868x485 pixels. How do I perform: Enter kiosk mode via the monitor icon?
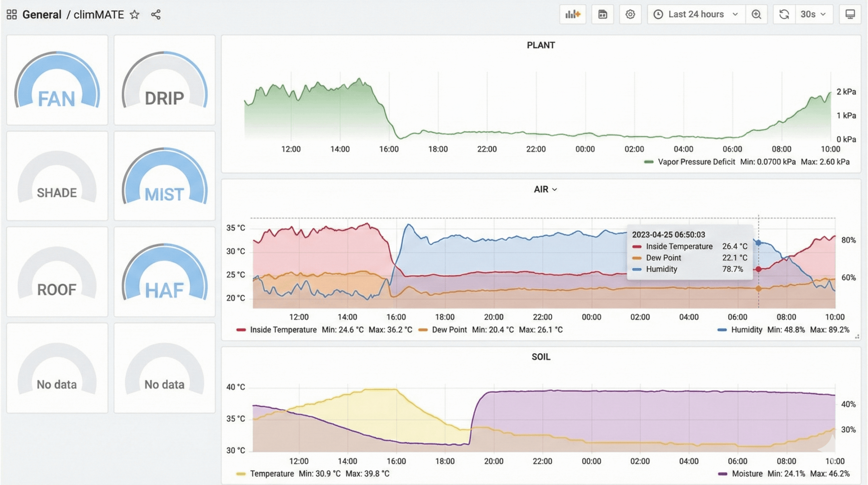point(851,14)
